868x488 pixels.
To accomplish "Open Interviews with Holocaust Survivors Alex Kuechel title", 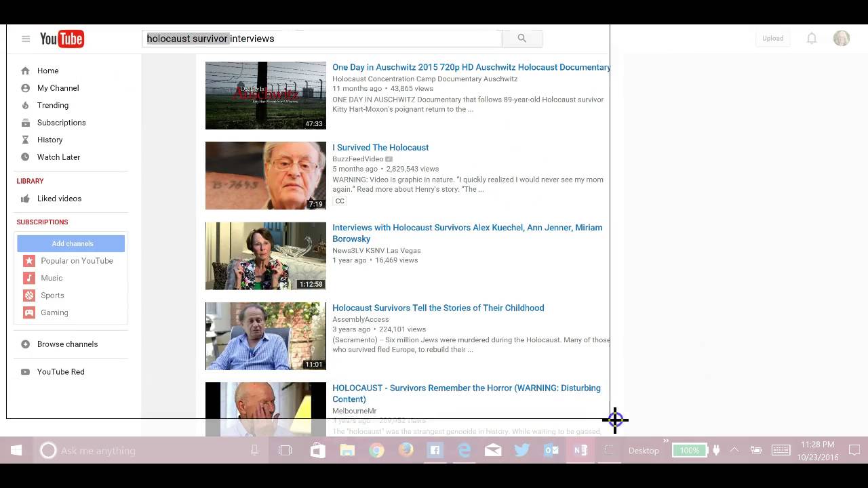I will 467,233.
